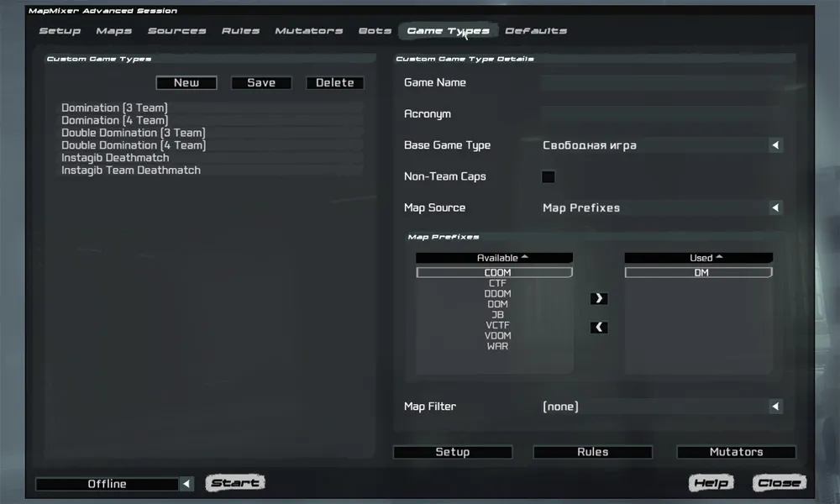
Task: Open the Map Filter dropdown
Action: (x=776, y=407)
